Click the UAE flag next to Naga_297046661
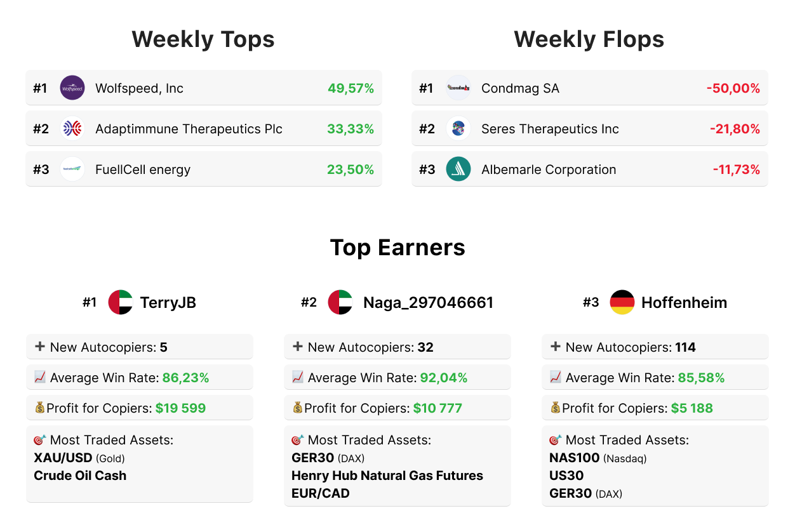 click(340, 302)
